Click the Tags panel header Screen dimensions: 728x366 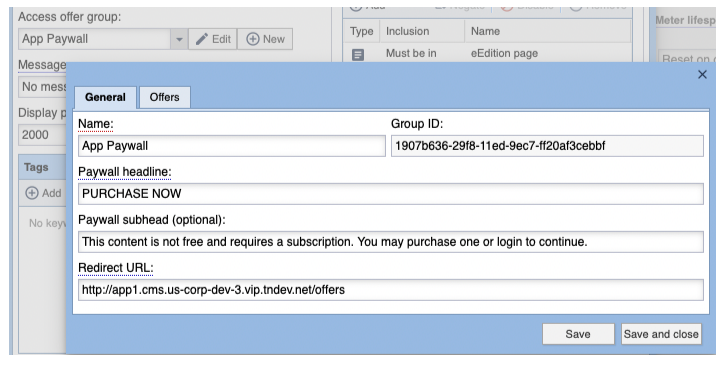click(43, 167)
